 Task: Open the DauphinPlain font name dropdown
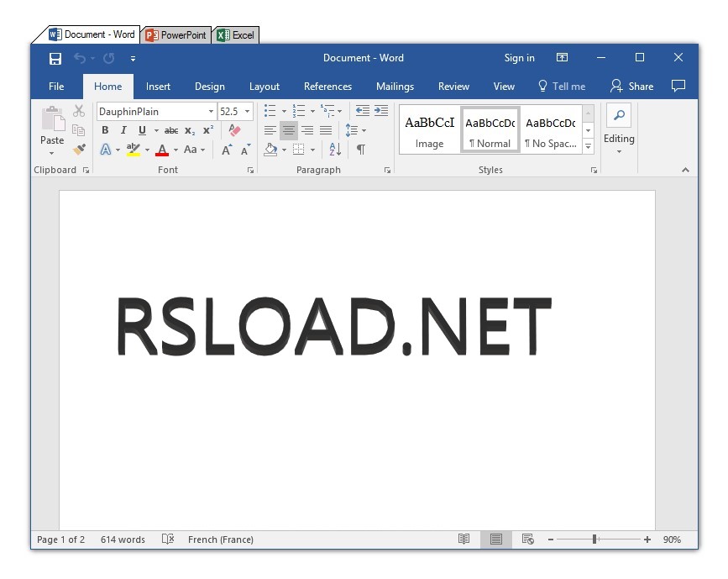(211, 112)
